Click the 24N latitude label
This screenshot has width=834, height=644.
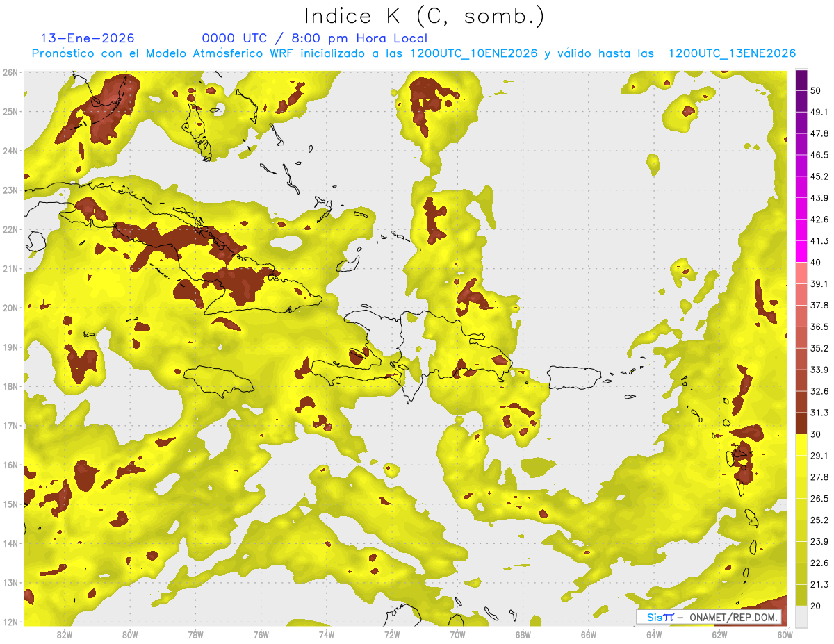click(10, 151)
